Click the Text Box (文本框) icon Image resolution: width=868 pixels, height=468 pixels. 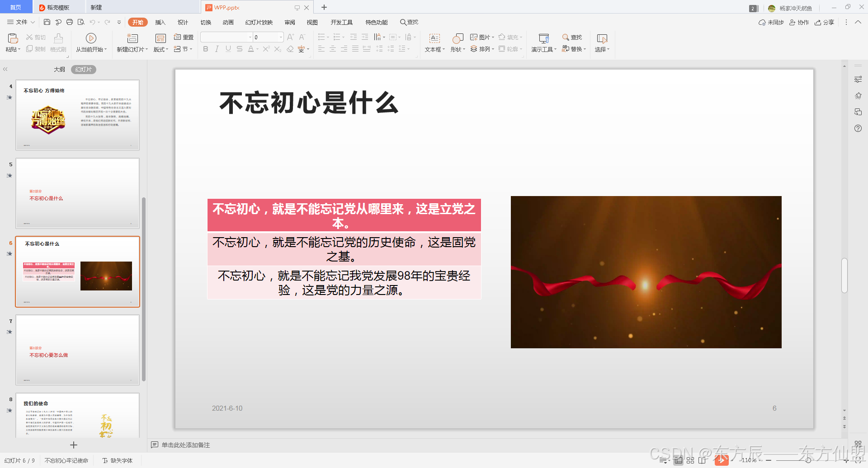(434, 38)
